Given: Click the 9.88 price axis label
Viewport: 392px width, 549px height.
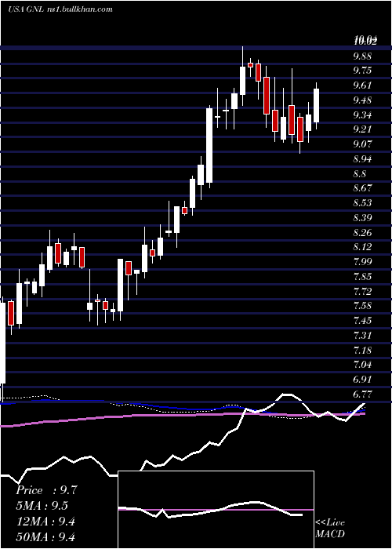Looking at the screenshot, I should point(364,56).
